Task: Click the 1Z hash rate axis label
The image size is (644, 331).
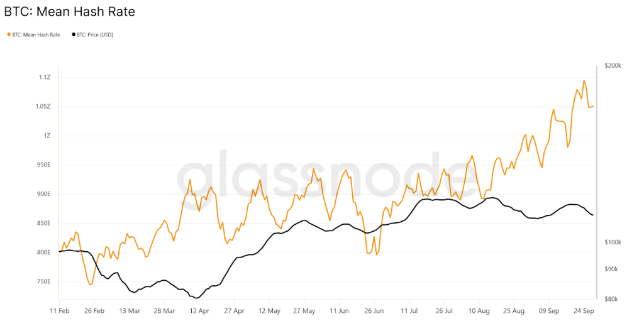Action: [47, 136]
